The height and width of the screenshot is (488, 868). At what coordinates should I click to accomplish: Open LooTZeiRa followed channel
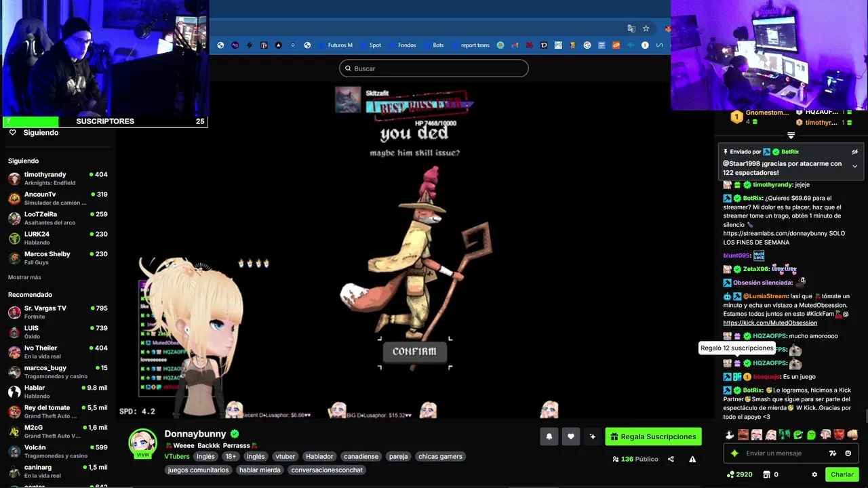pos(58,218)
